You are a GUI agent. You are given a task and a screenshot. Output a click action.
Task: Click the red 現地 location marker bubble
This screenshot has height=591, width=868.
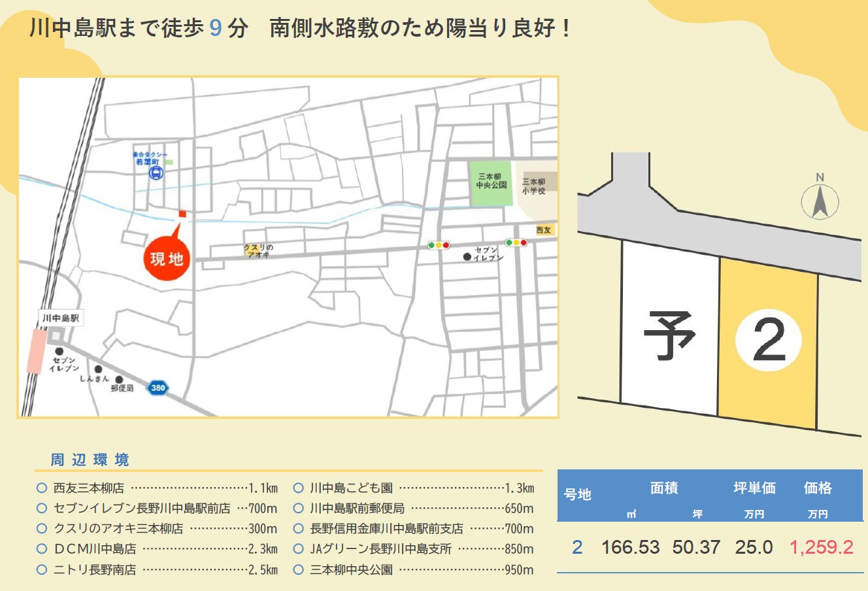pos(167,258)
